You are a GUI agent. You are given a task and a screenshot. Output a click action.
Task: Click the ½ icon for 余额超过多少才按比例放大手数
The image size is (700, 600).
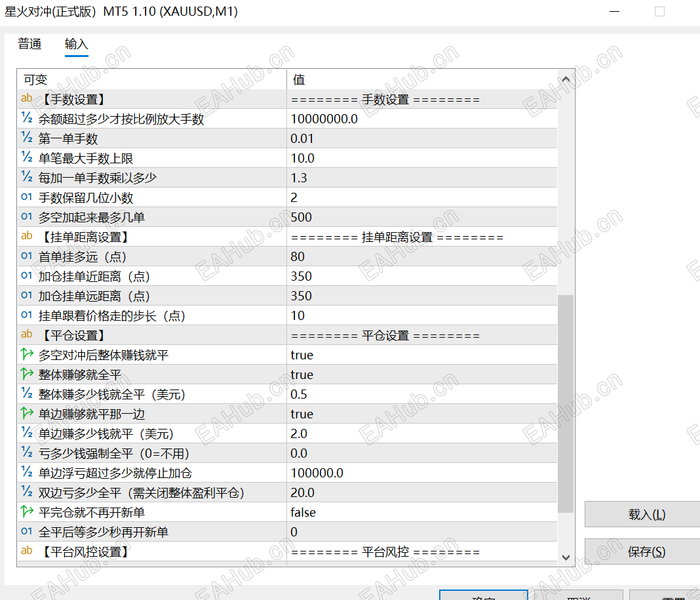[27, 118]
